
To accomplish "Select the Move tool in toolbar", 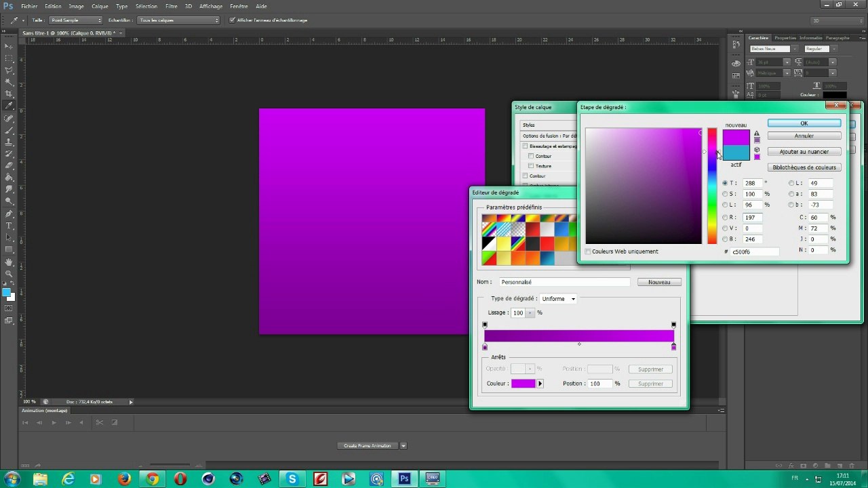I will (x=9, y=46).
